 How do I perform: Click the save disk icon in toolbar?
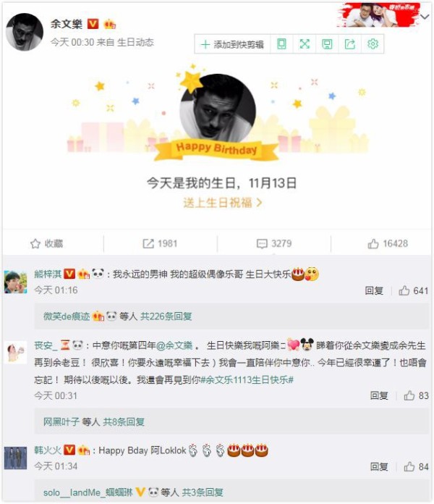[327, 44]
